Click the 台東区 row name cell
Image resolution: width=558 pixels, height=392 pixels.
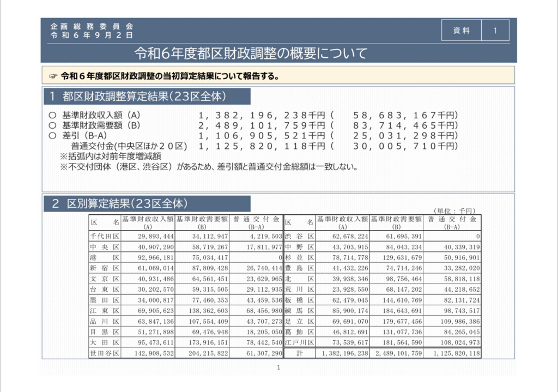coord(105,290)
